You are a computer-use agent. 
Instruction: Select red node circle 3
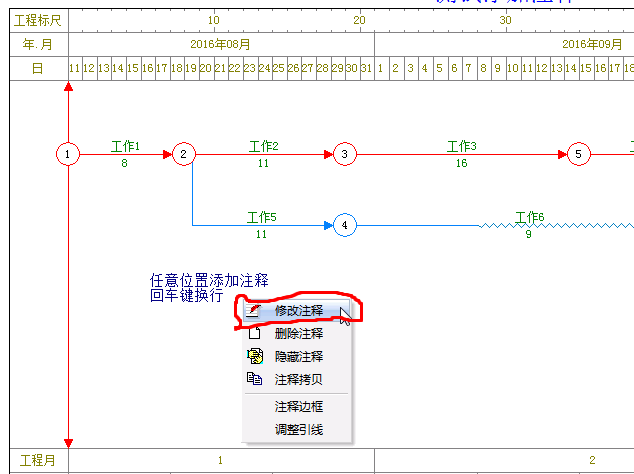coord(344,154)
